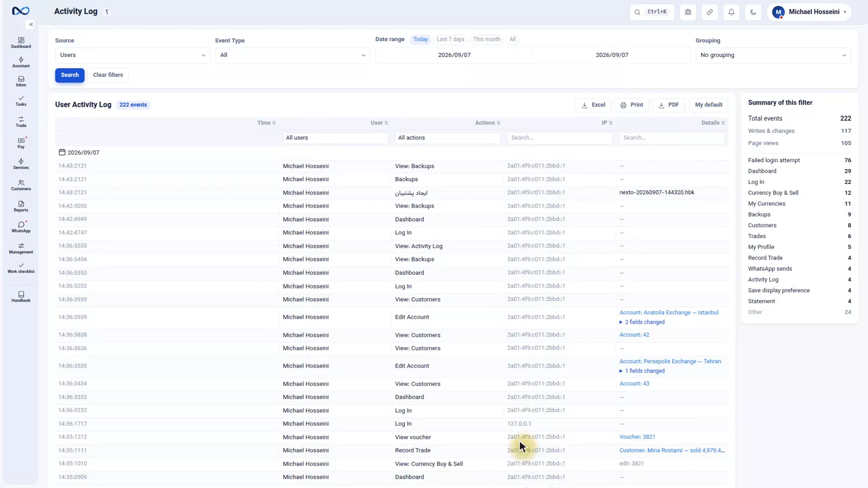Viewport: 868px width, 488px height.
Task: Open the All users filter dropdown
Action: 335,138
